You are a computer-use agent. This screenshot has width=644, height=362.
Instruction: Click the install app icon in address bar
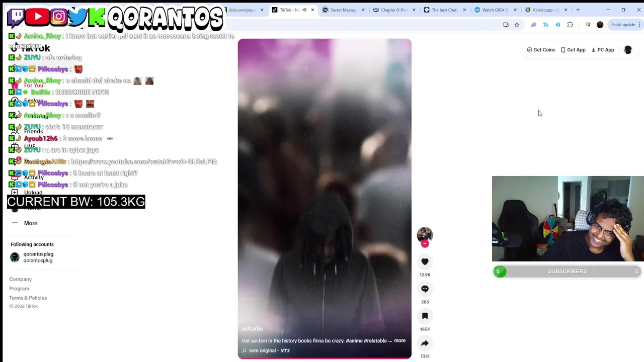506,25
